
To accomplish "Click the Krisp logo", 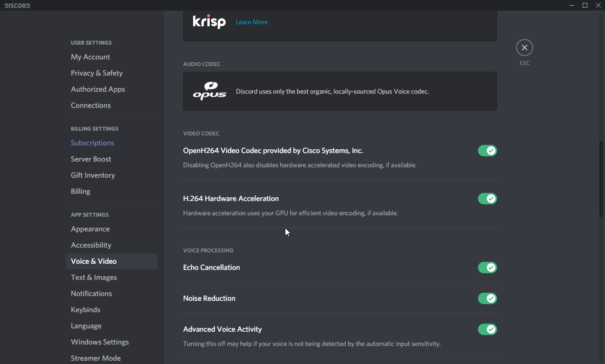I will 209,22.
